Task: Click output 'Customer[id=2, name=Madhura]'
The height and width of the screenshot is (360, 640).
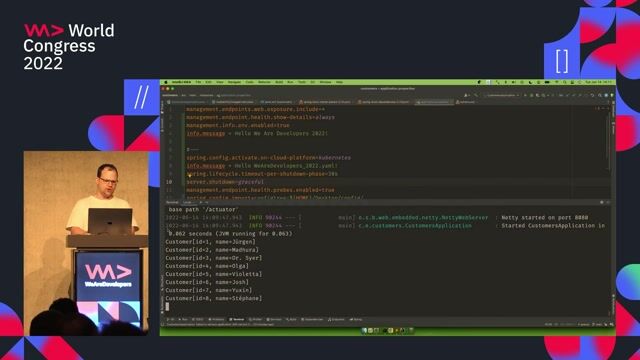Action: 212,250
